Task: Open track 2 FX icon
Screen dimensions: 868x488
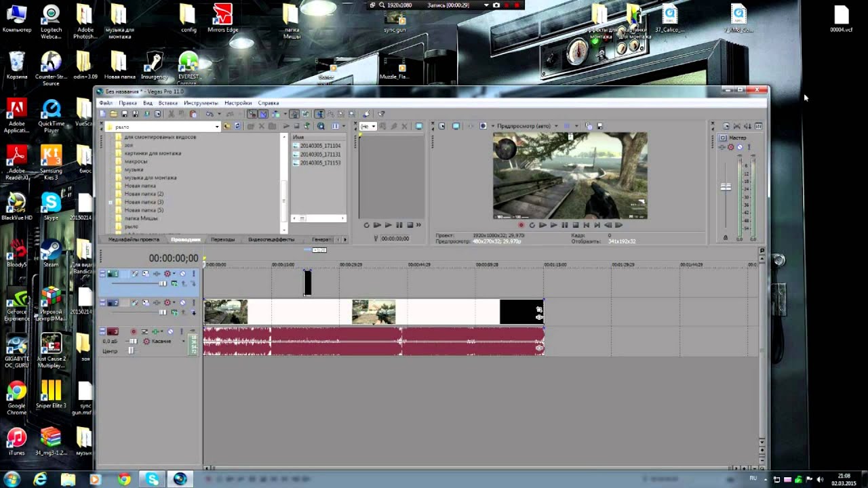Action: pyautogui.click(x=157, y=302)
